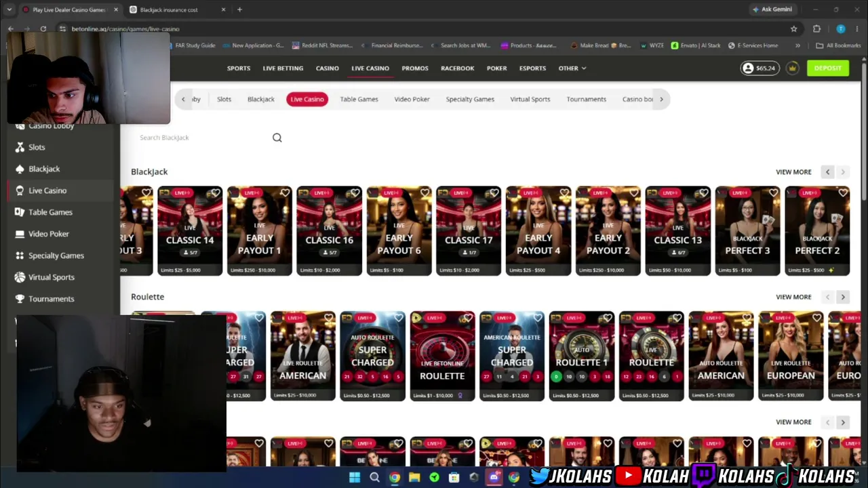This screenshot has width=868, height=488.
Task: Open Microsoft Store from the taskbar
Action: point(454,478)
